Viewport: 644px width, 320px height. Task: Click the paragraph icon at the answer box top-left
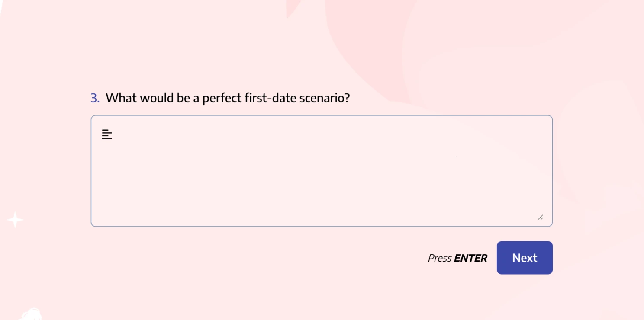[x=106, y=134]
